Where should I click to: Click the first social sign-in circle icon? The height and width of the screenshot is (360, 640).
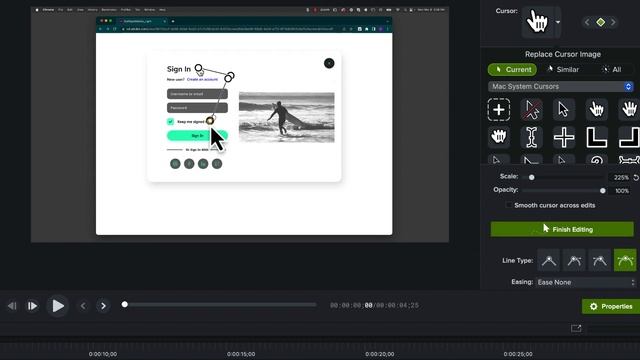pos(175,164)
